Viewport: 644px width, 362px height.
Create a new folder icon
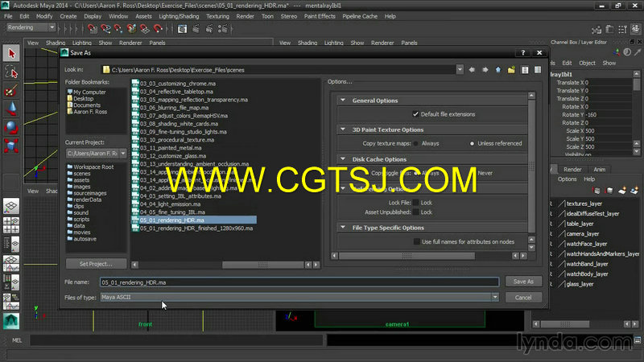511,70
